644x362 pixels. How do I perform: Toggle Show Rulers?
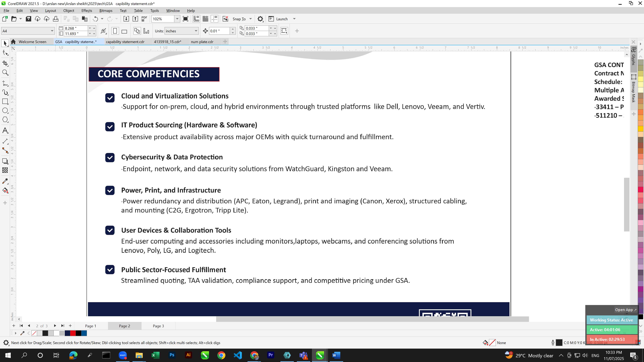(x=196, y=19)
